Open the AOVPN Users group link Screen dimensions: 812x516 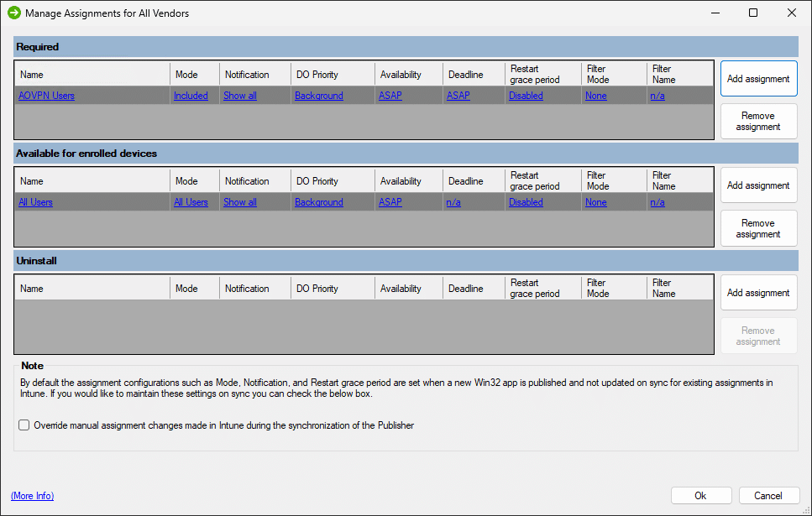click(46, 96)
